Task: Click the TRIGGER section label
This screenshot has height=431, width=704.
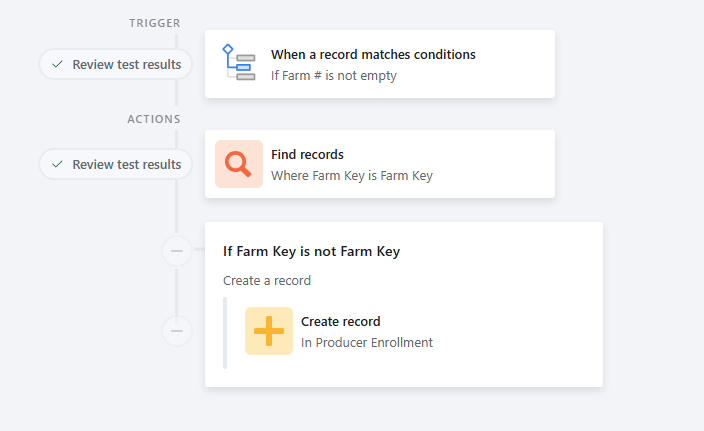Action: (155, 23)
